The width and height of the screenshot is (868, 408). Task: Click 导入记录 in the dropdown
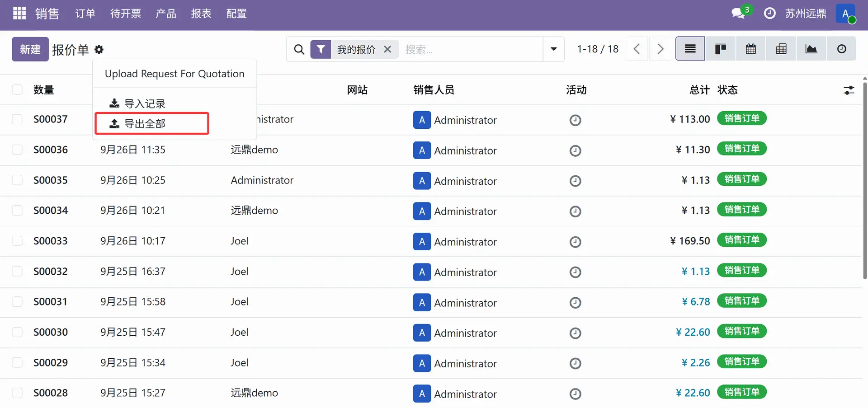145,104
